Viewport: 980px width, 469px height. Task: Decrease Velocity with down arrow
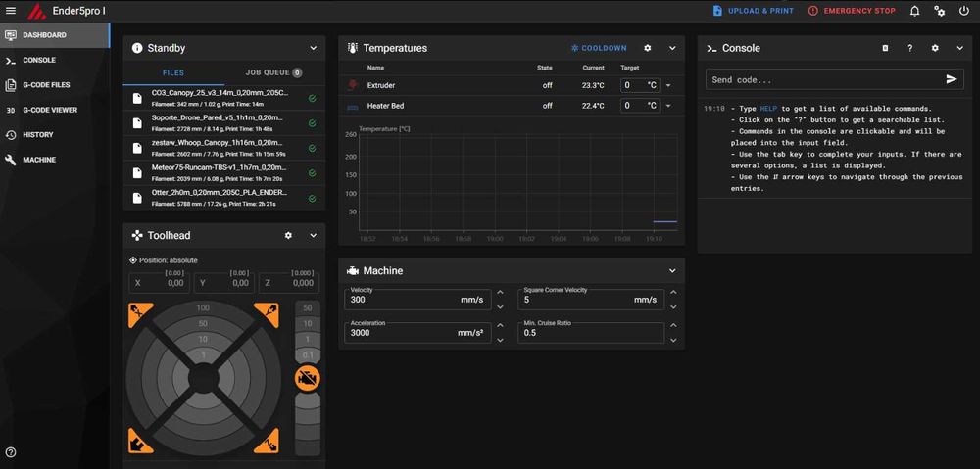pos(500,306)
